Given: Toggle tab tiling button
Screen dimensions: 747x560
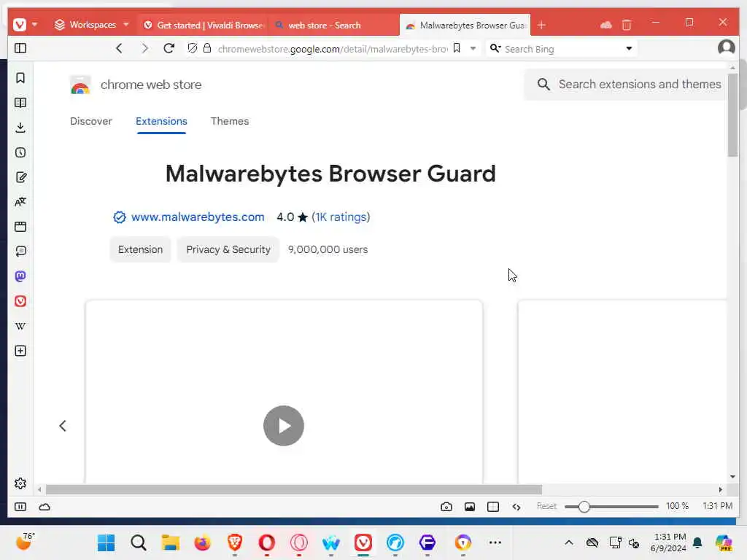Looking at the screenshot, I should 493,507.
